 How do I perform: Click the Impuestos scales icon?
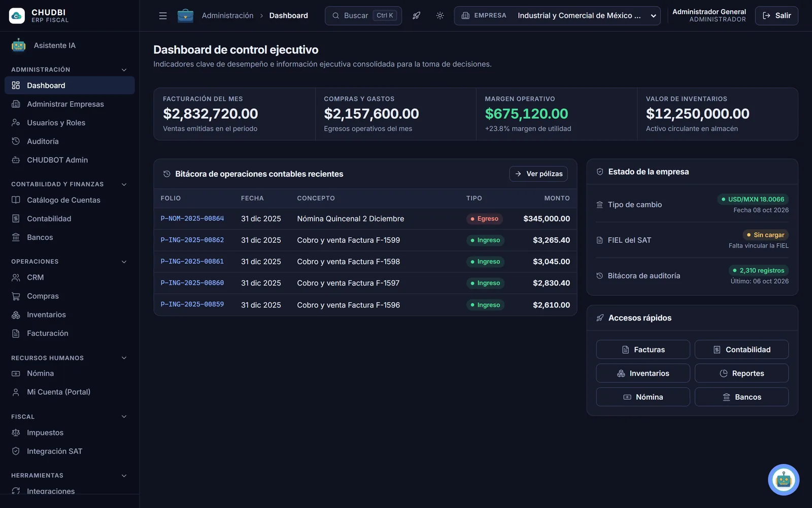[16, 433]
